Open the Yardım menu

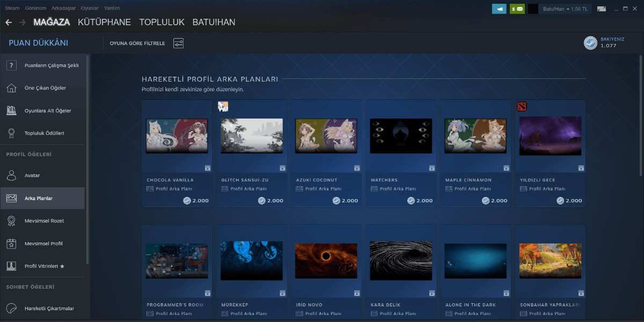point(112,8)
